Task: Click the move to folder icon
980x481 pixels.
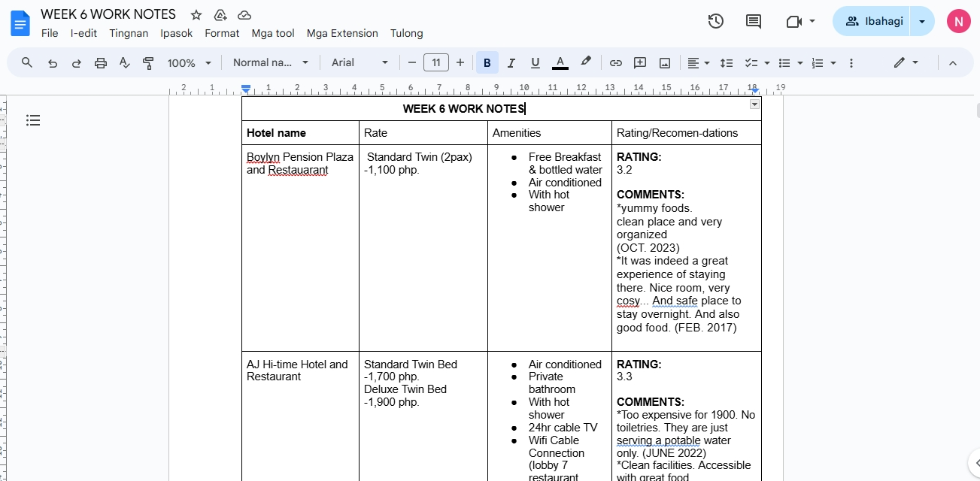Action: [x=220, y=15]
